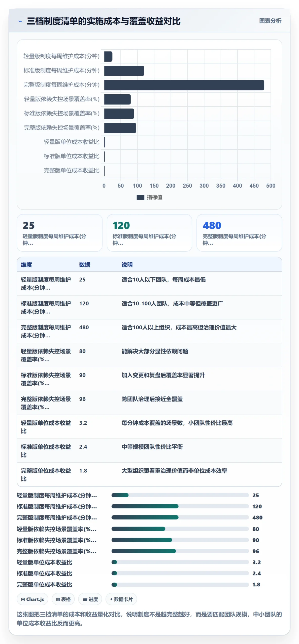This screenshot has height=644, width=299.
Task: Click the 说明 column header
Action: click(127, 265)
